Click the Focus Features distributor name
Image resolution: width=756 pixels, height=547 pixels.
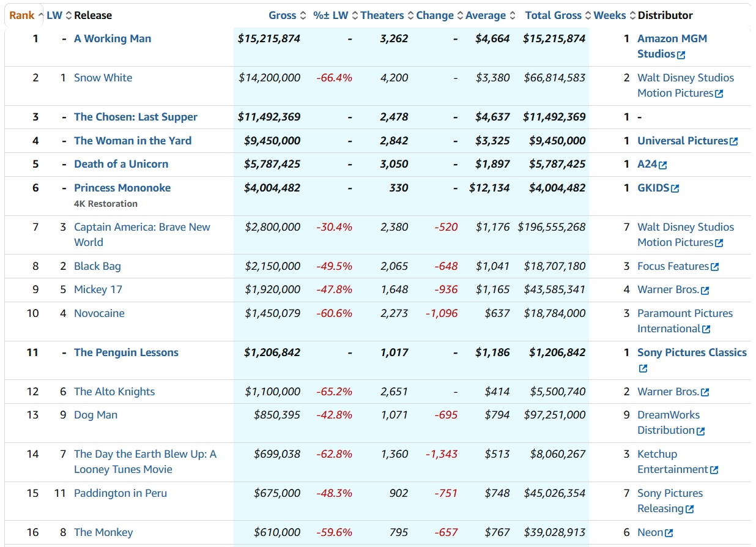[673, 266]
